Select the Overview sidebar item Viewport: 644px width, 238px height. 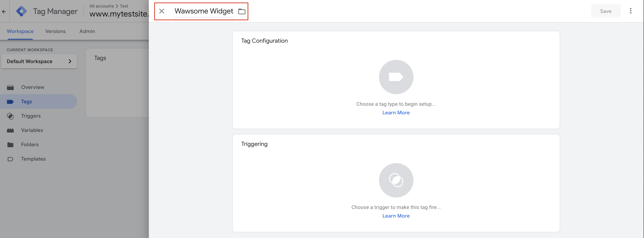(32, 87)
